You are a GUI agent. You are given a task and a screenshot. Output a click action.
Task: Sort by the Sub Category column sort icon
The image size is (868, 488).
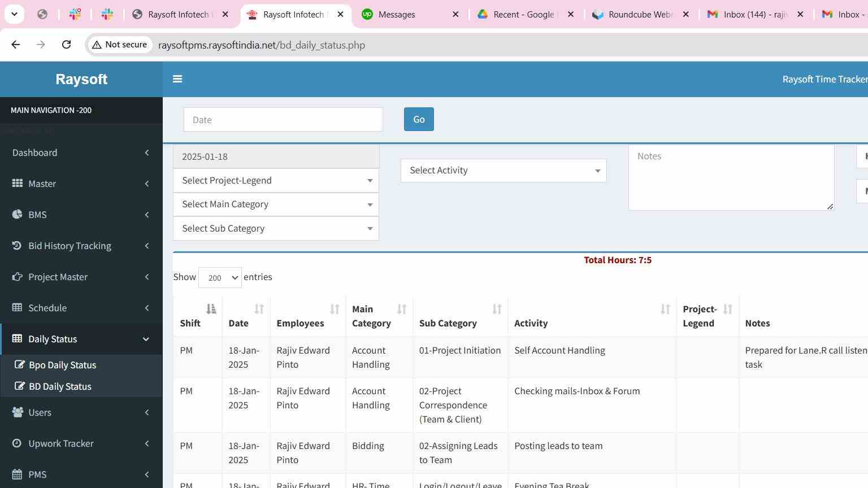[x=497, y=309]
